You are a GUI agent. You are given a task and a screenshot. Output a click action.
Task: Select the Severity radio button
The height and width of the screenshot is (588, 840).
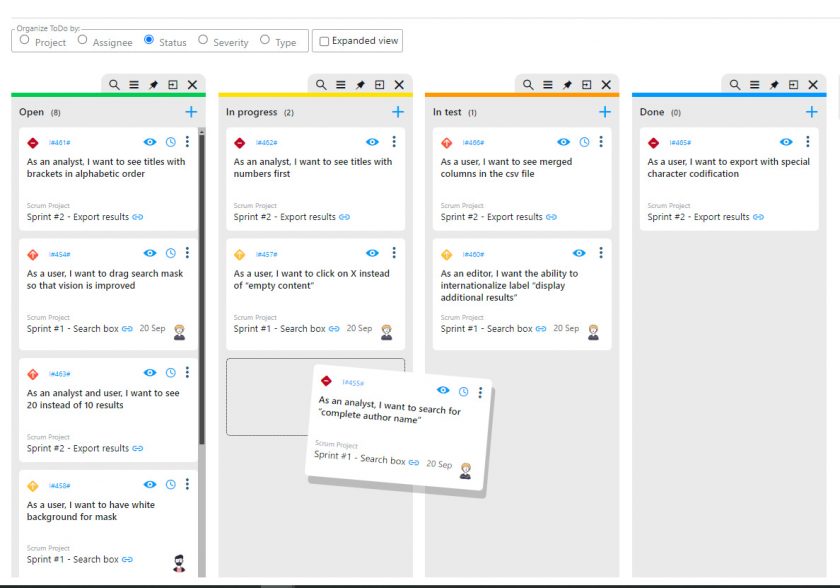tap(205, 40)
